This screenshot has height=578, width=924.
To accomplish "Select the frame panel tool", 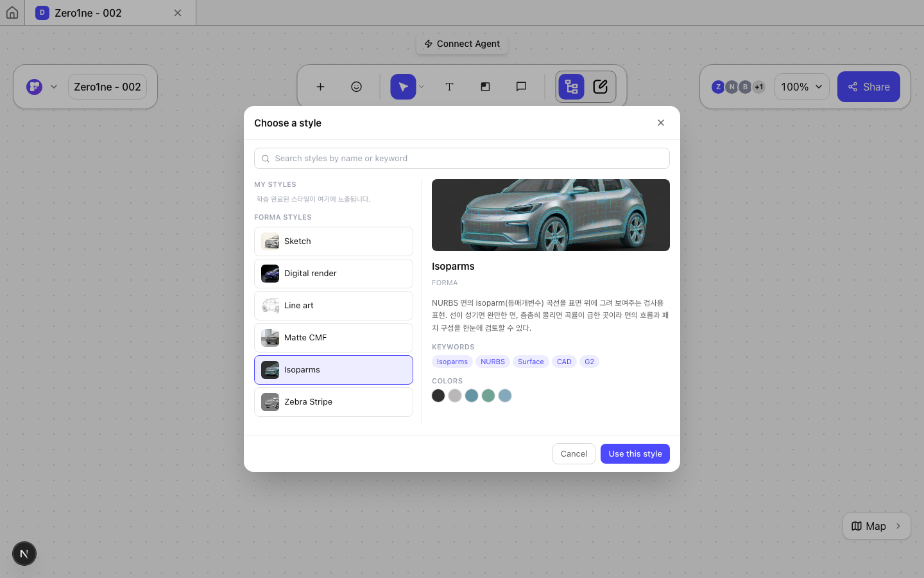I will (485, 87).
